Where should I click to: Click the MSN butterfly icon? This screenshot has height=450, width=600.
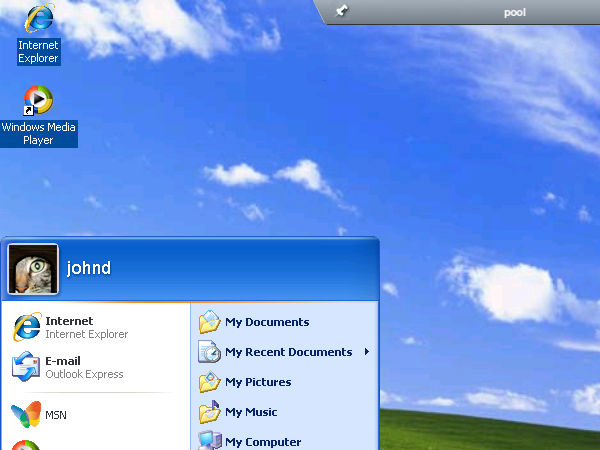[26, 414]
